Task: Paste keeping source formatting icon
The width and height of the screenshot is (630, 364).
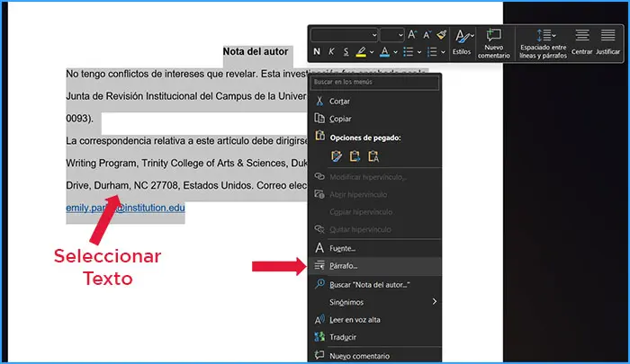Action: 337,156
